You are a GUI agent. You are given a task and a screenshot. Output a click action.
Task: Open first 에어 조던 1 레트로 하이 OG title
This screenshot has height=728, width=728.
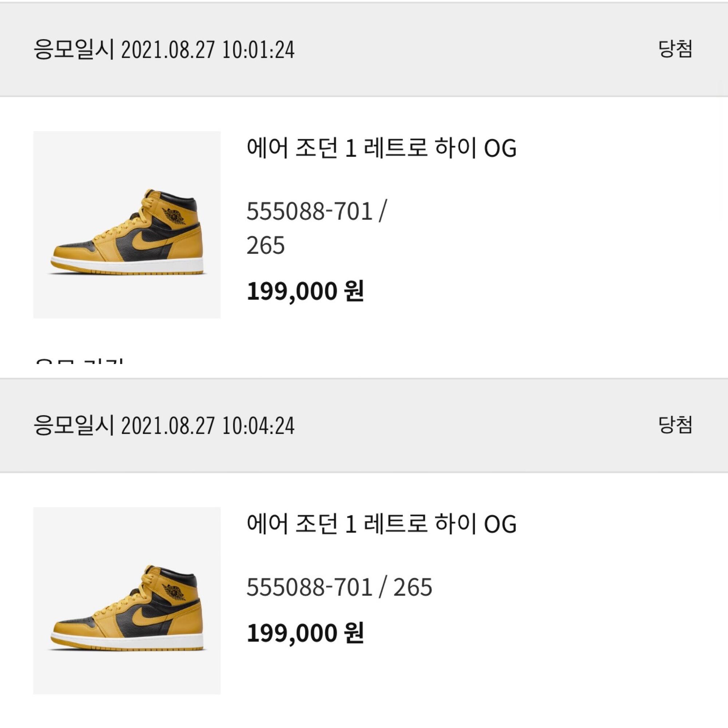click(x=381, y=147)
